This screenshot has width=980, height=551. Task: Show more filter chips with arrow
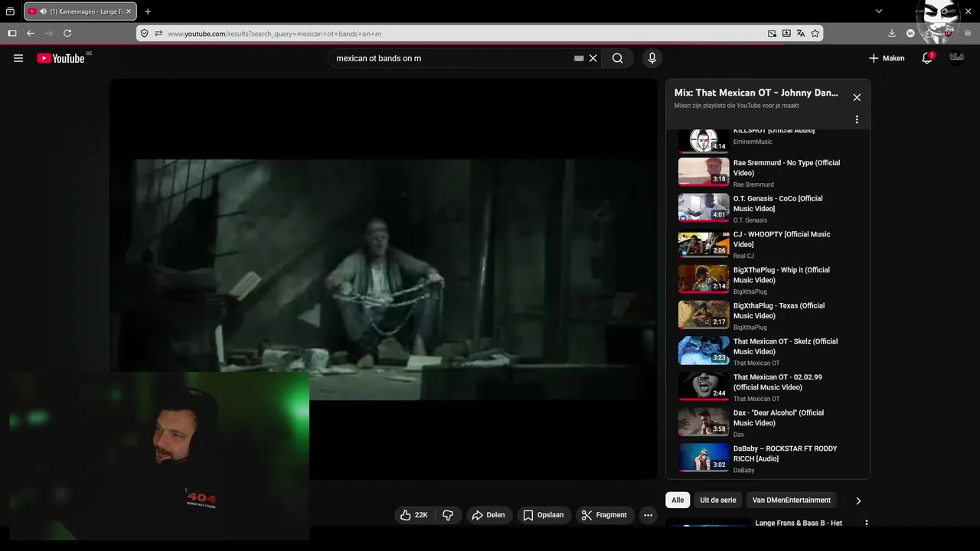(858, 500)
